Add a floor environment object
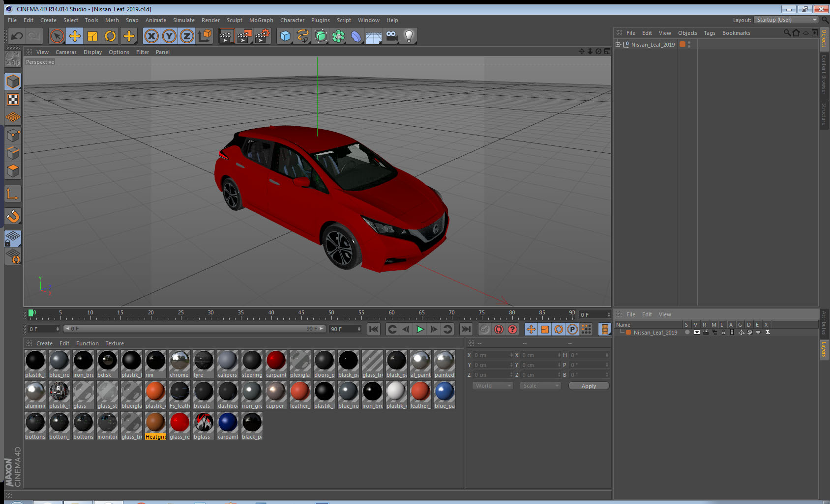This screenshot has width=830, height=504. click(x=374, y=36)
